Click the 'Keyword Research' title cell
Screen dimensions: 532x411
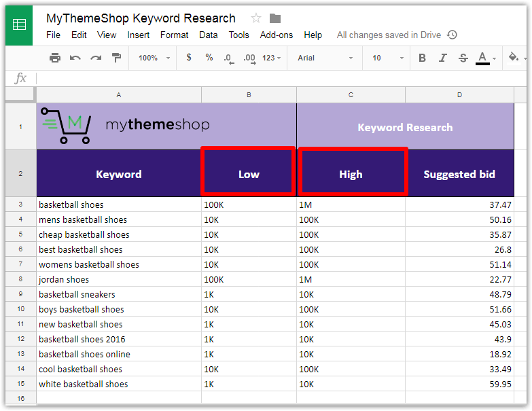coord(405,126)
